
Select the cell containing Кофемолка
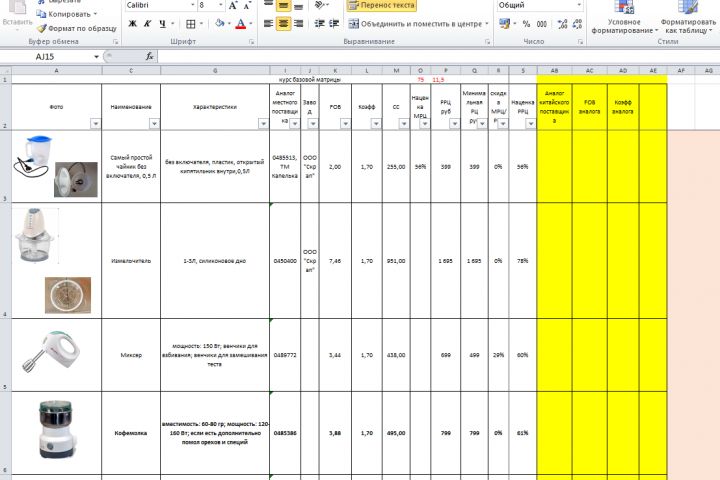coord(131,433)
